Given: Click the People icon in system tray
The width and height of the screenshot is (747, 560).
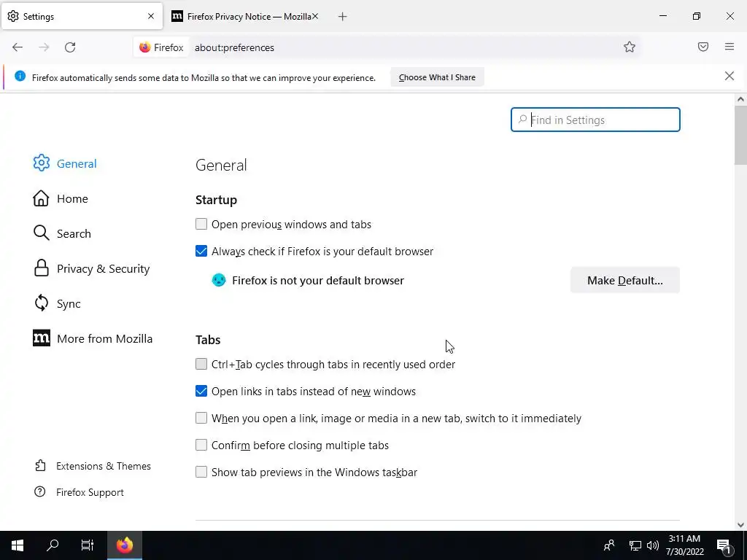Looking at the screenshot, I should (x=609, y=545).
